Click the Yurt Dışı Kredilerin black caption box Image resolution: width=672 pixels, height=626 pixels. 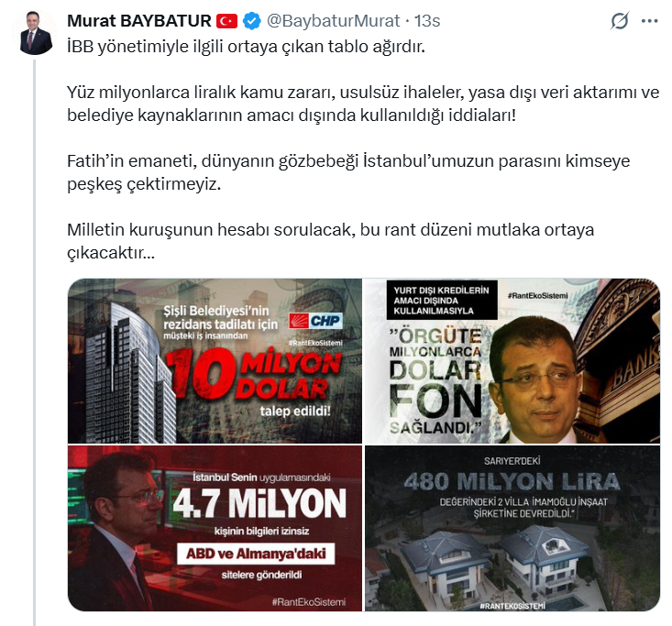442,300
